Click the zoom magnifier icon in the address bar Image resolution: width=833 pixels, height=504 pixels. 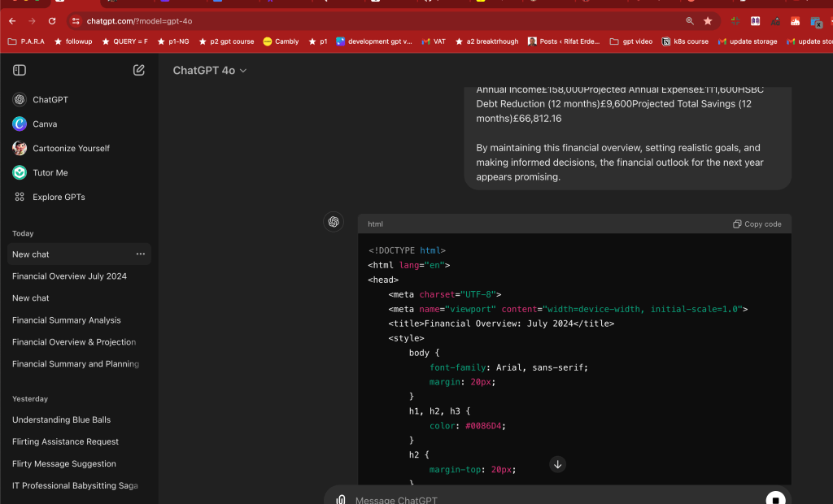(x=690, y=21)
